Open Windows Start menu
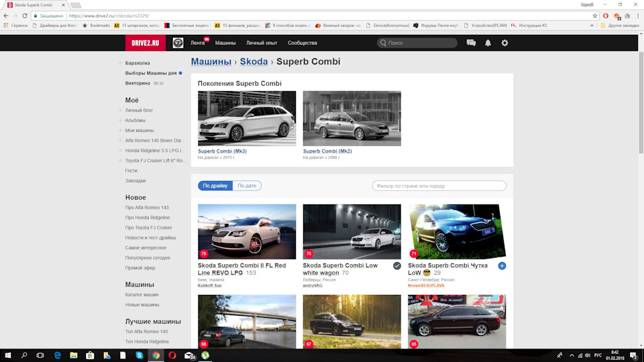The width and height of the screenshot is (644, 362). pos(8,355)
